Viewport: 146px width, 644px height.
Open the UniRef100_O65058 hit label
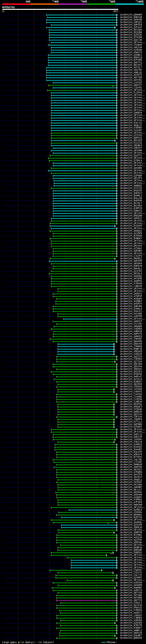click(131, 20)
